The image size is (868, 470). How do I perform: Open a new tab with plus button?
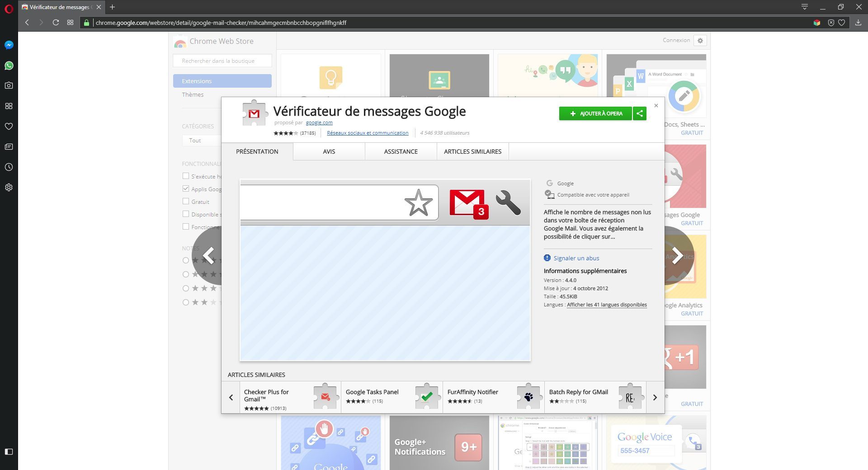pyautogui.click(x=112, y=7)
